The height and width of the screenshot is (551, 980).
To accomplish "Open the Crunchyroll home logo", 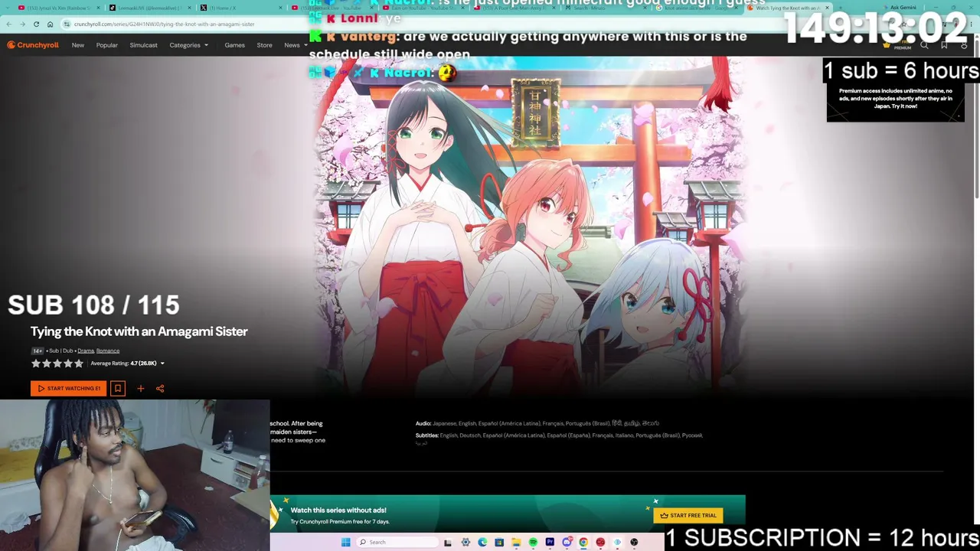I will click(33, 45).
